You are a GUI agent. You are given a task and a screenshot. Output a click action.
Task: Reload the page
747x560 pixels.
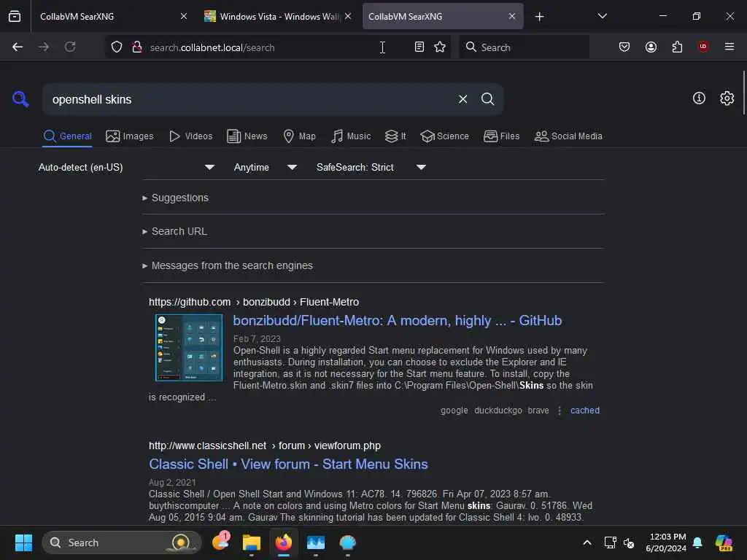70,47
